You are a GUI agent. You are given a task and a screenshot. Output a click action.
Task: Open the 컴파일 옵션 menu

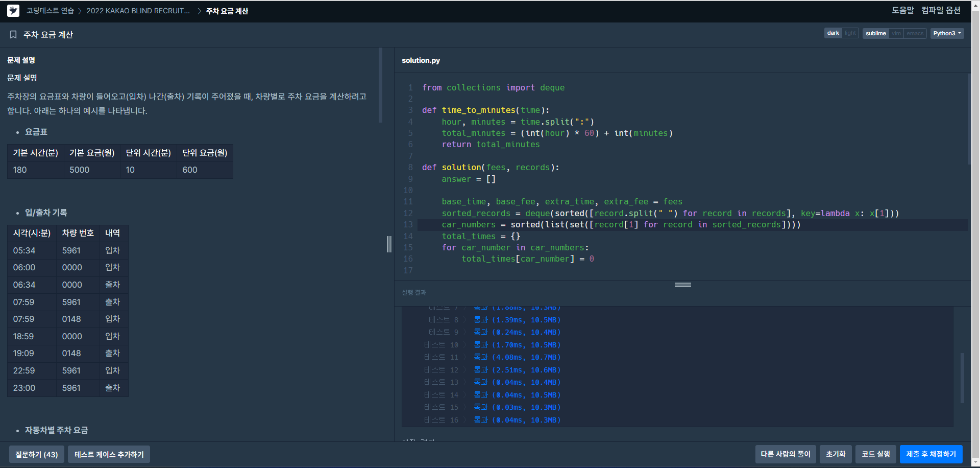[x=941, y=10]
